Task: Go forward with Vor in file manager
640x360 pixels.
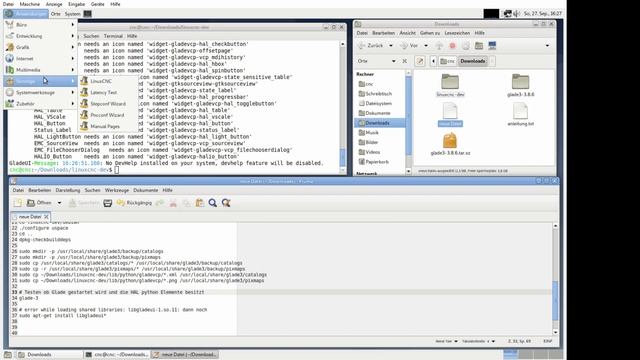Action: point(409,46)
